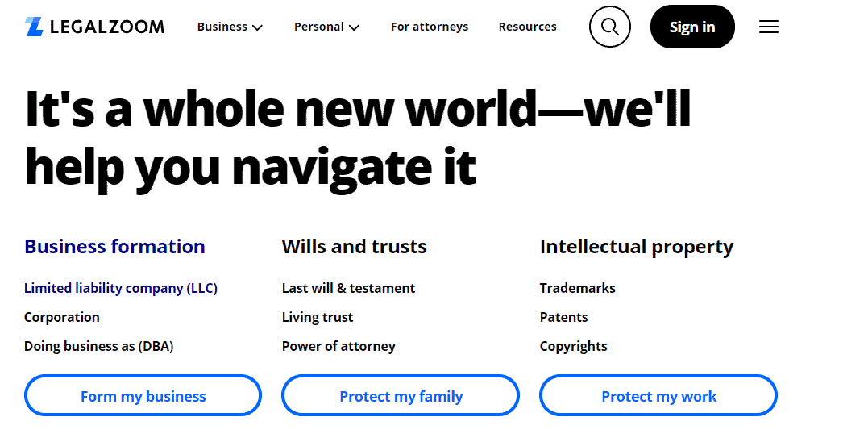Open the Corporation link
Viewport: 868px width, 442px height.
tap(62, 317)
